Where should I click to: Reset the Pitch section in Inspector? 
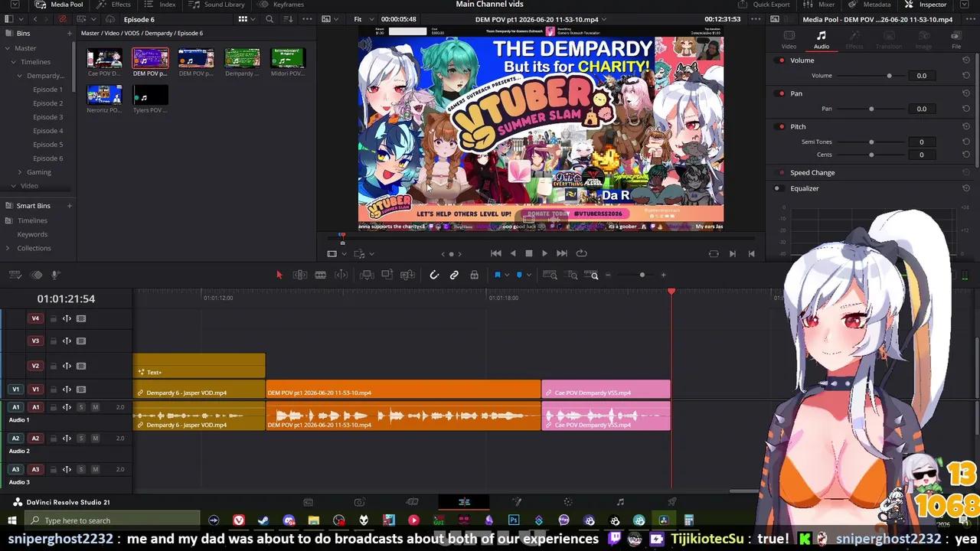tap(965, 127)
